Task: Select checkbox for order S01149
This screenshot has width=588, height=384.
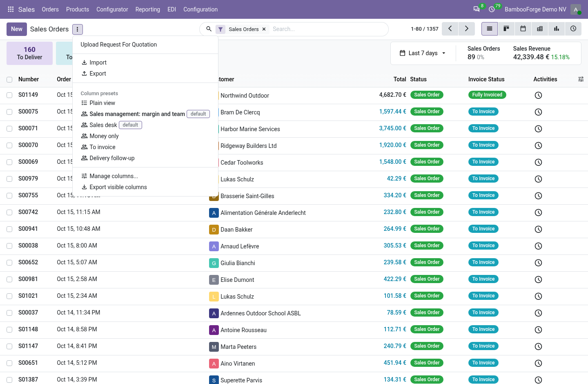Action: (x=9, y=95)
